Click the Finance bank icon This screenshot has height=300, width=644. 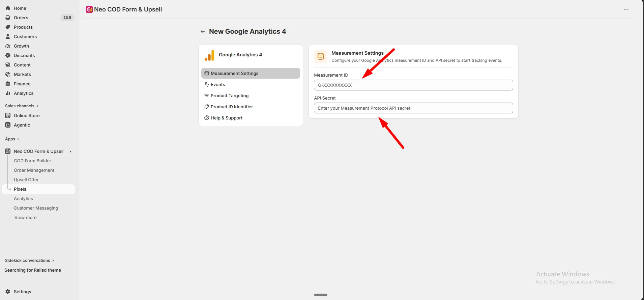[8, 84]
